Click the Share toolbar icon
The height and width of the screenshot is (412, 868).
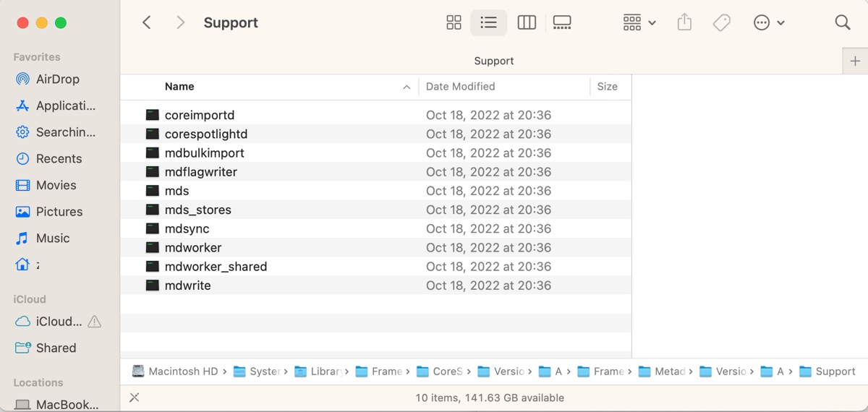(684, 22)
